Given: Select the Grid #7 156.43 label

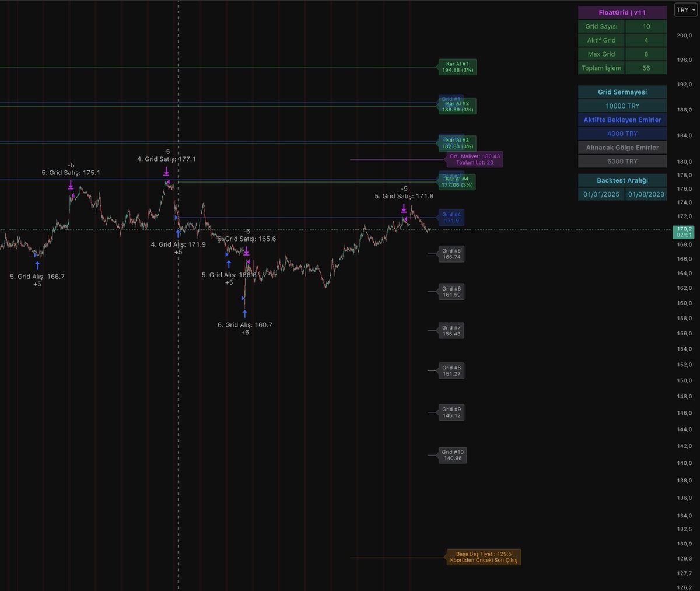Looking at the screenshot, I should [x=452, y=331].
